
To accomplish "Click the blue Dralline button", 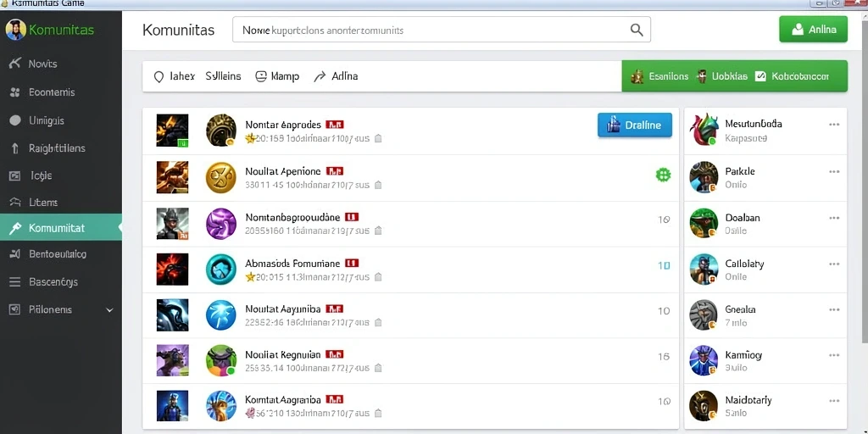I will click(x=634, y=125).
